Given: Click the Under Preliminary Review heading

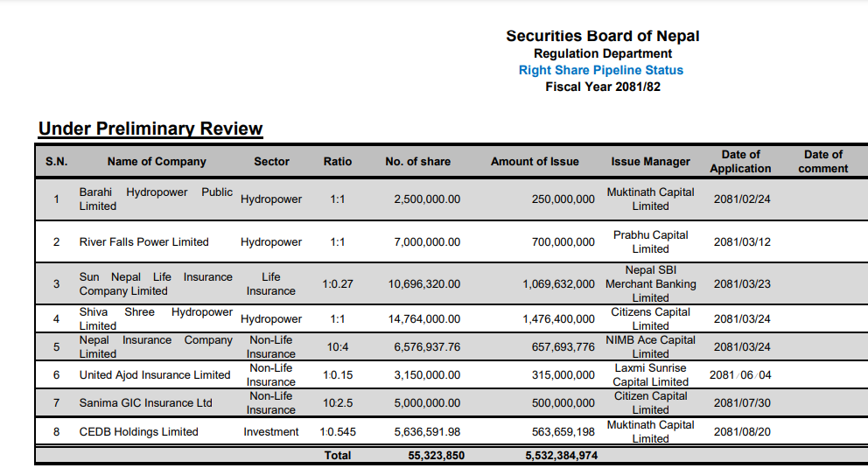Looking at the screenshot, I should click(150, 129).
